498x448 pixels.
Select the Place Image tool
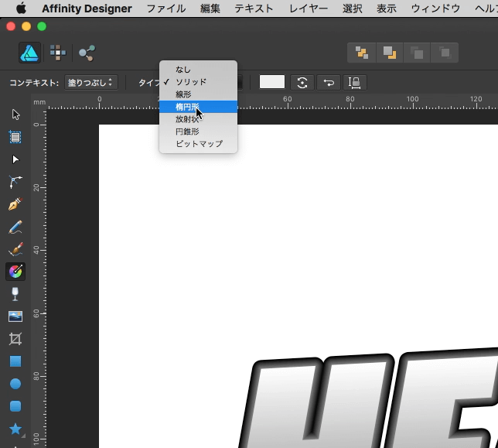(x=15, y=316)
